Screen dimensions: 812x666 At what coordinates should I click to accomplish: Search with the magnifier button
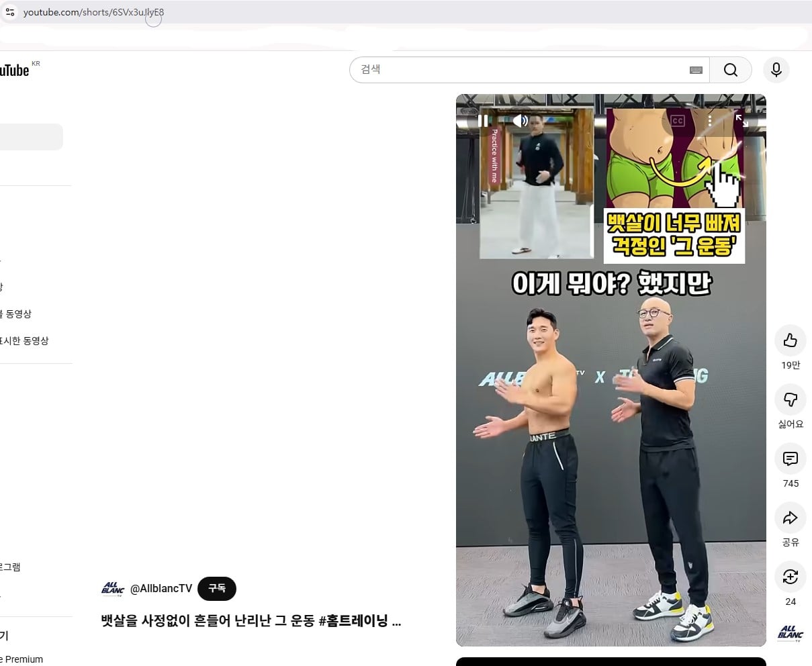731,70
